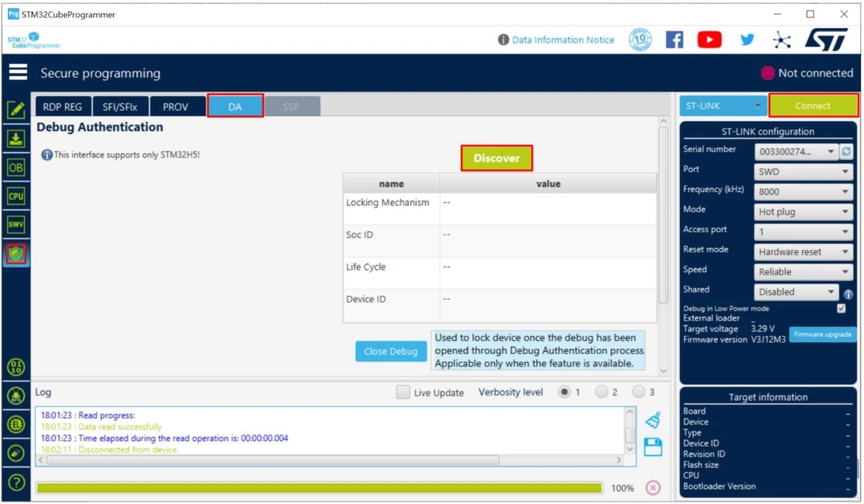Click the Shared mode info icon
Image resolution: width=864 pixels, height=504 pixels.
pyautogui.click(x=849, y=294)
